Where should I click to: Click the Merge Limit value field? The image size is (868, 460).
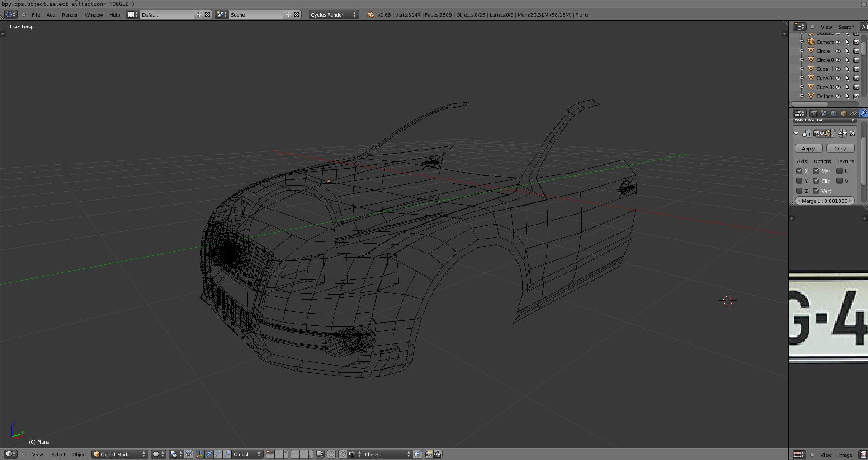click(825, 201)
